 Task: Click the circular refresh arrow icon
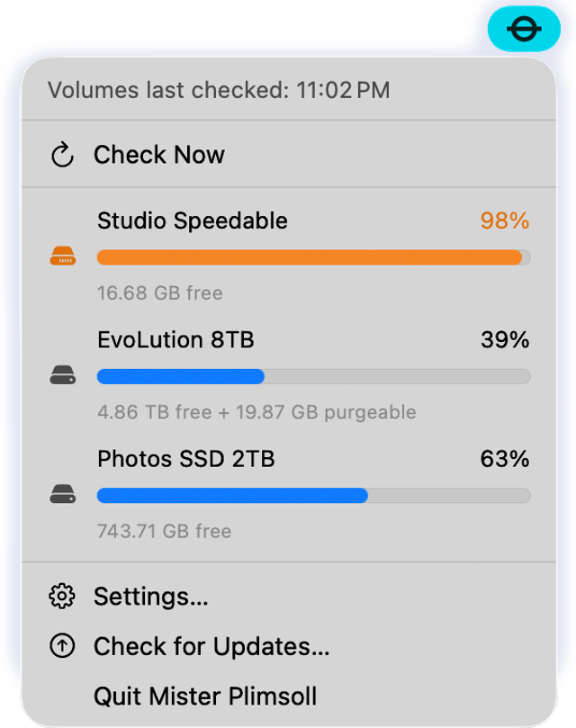point(62,155)
